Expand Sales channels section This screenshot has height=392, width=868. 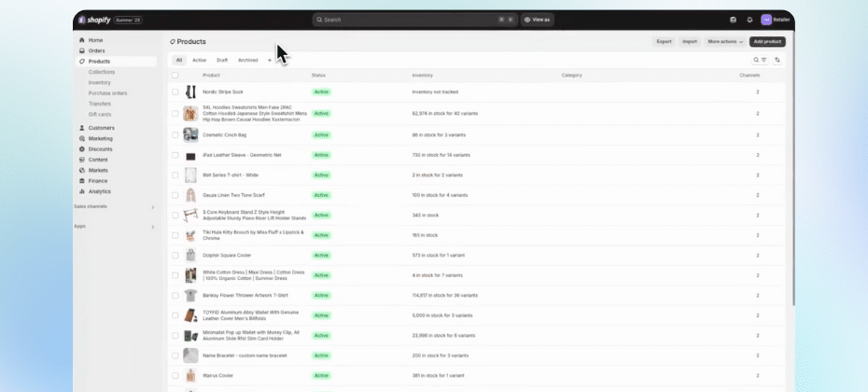153,207
